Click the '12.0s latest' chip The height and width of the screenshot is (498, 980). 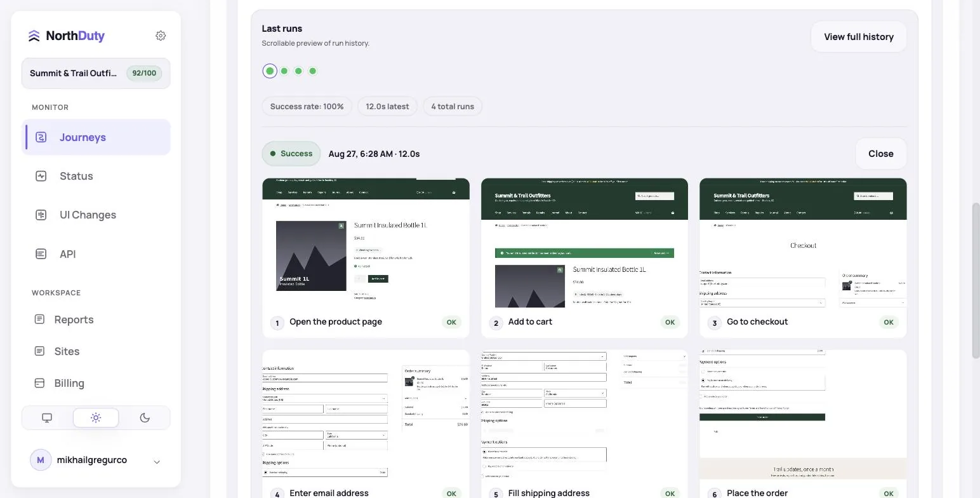pyautogui.click(x=387, y=106)
